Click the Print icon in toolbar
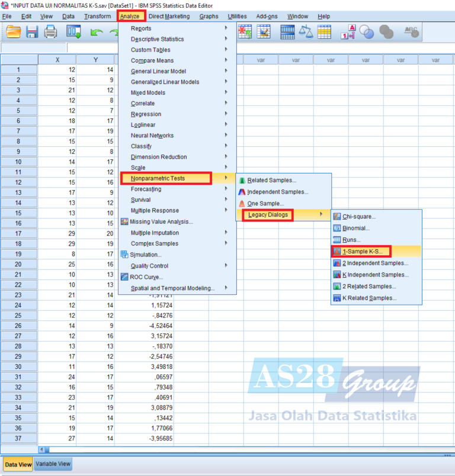Screen dimensions: 455x476 (51, 32)
